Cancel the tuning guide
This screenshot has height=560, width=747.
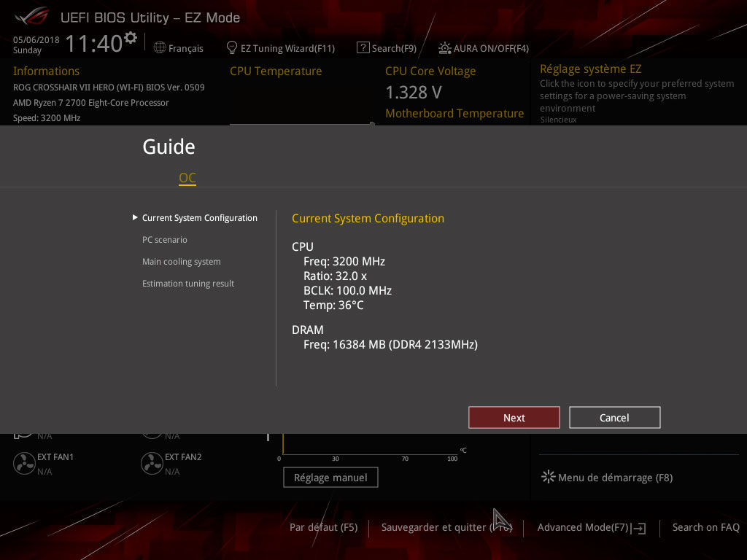[x=614, y=418]
